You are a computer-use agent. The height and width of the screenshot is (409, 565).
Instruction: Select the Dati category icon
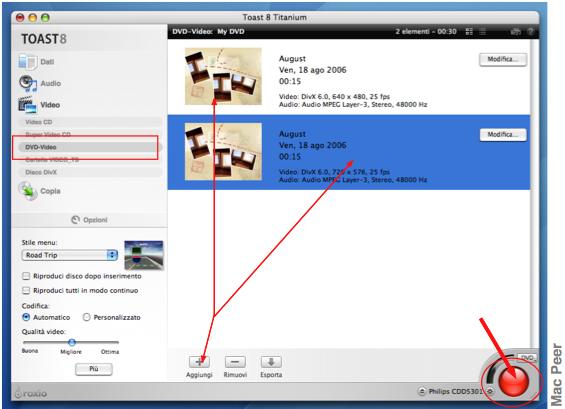point(27,62)
